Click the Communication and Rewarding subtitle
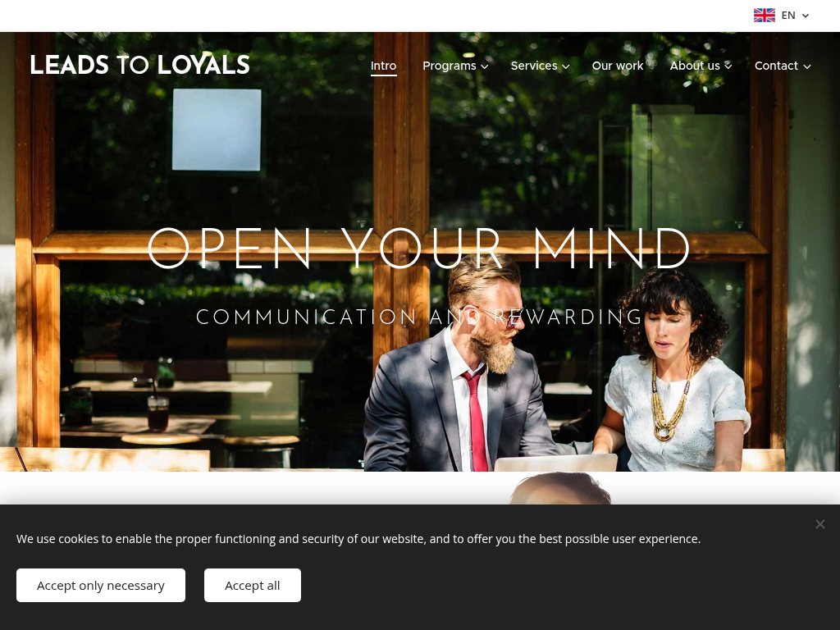The height and width of the screenshot is (630, 840). (x=419, y=317)
